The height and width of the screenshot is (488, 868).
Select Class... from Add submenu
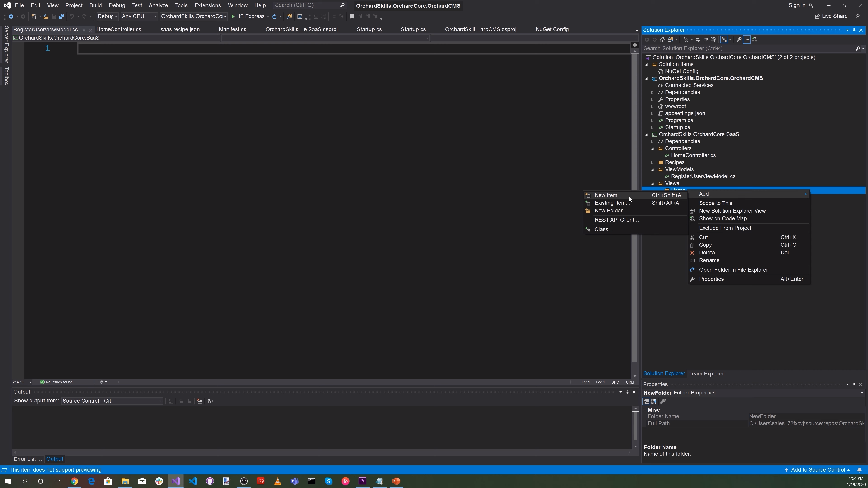pos(635,229)
